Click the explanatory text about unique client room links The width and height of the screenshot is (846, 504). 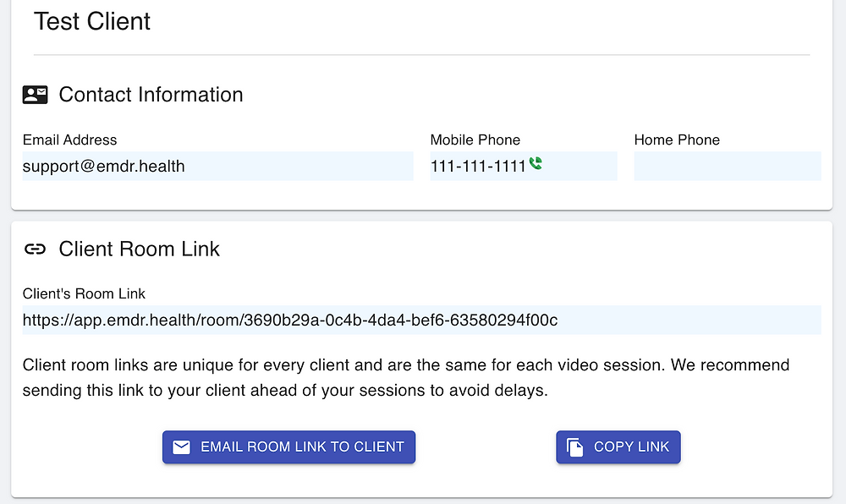pos(406,376)
